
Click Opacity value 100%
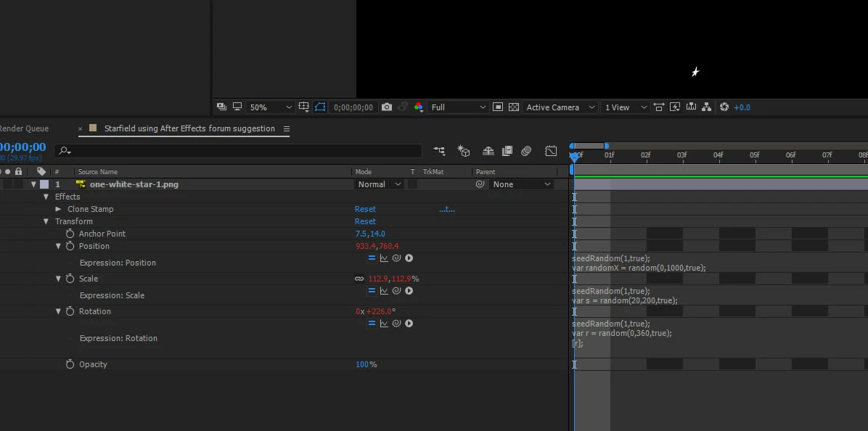(366, 364)
